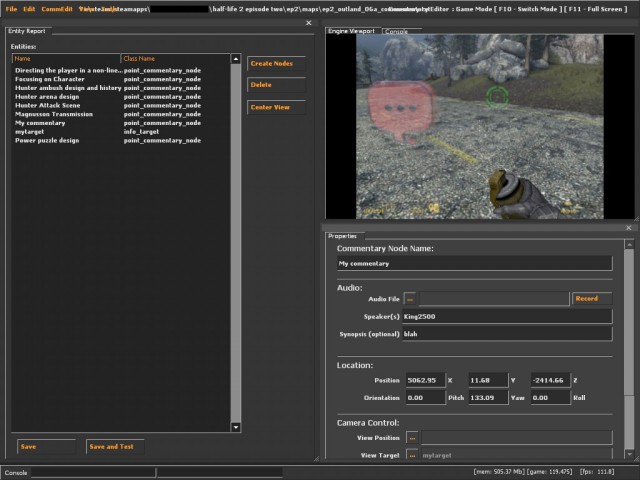Click the bottom Console command input field

coord(94,472)
